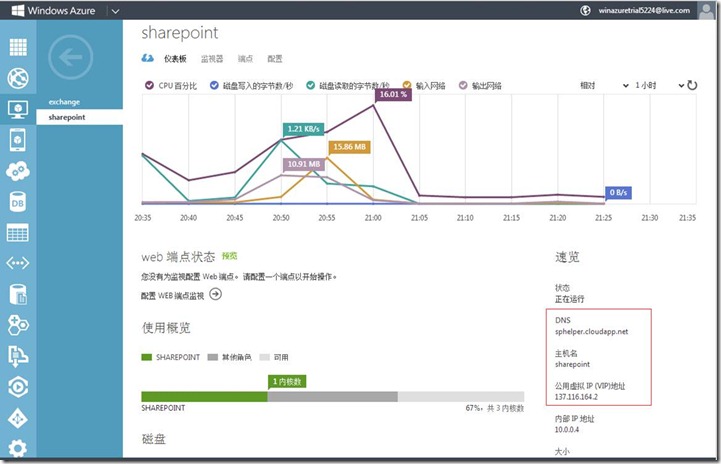Open the quick start cloud icon tab

click(147, 58)
